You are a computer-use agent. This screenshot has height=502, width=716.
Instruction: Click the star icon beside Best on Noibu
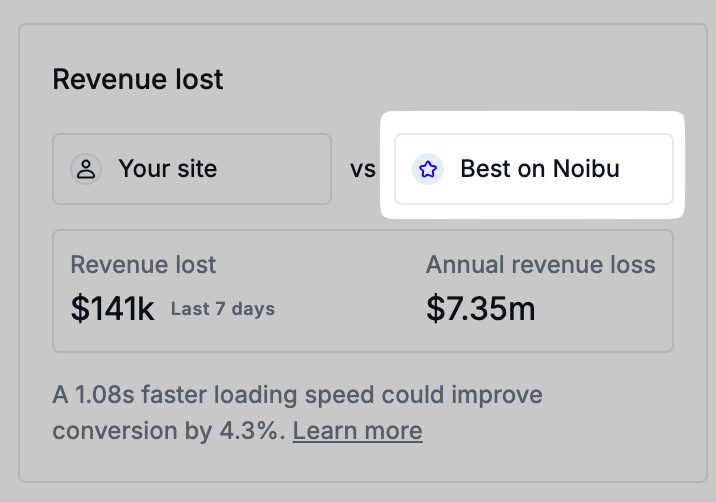coord(428,169)
